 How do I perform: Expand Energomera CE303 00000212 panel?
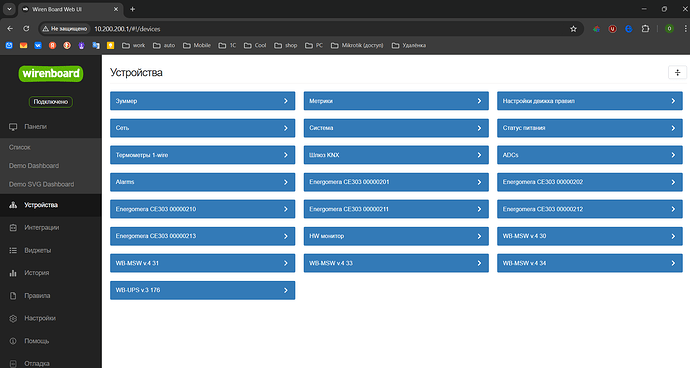click(590, 209)
